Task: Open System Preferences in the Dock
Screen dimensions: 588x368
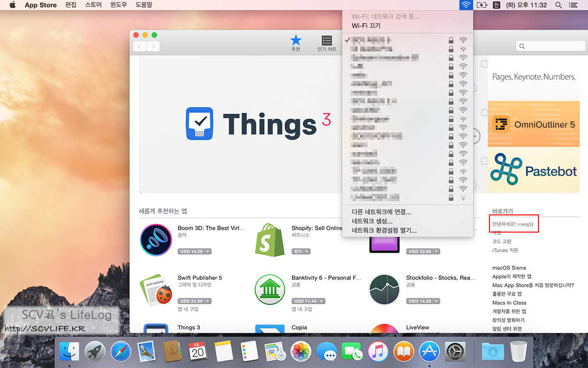Action: pos(455,351)
